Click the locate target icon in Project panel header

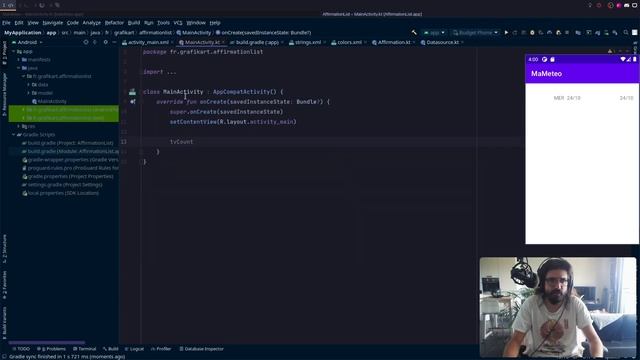click(x=86, y=42)
